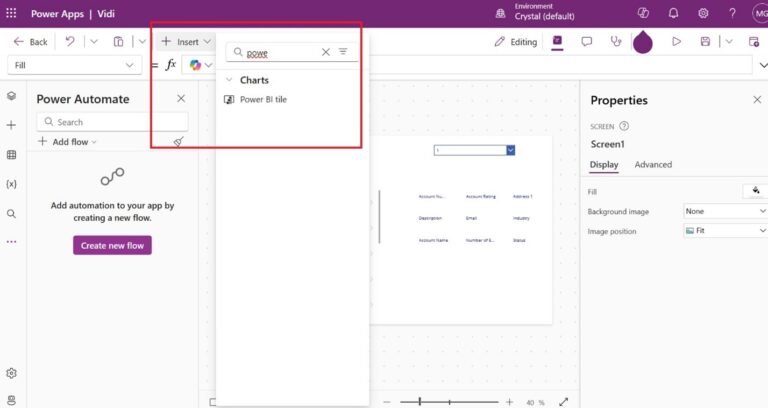Image resolution: width=768 pixels, height=408 pixels.
Task: Switch to the Advanced tab
Action: click(x=653, y=165)
